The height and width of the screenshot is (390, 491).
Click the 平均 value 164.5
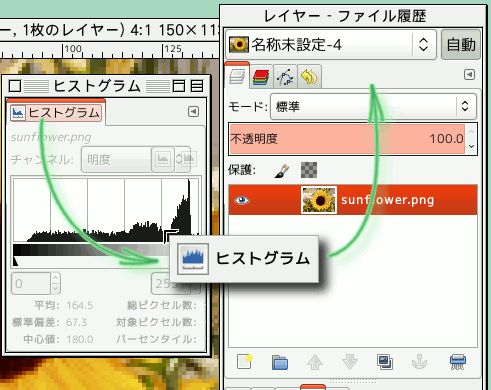click(x=79, y=305)
